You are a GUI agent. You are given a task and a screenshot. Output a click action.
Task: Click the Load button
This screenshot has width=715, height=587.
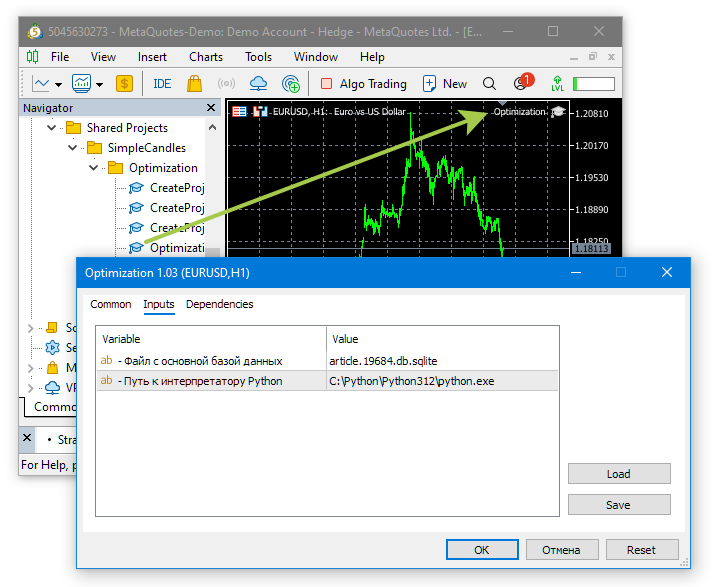(x=619, y=474)
